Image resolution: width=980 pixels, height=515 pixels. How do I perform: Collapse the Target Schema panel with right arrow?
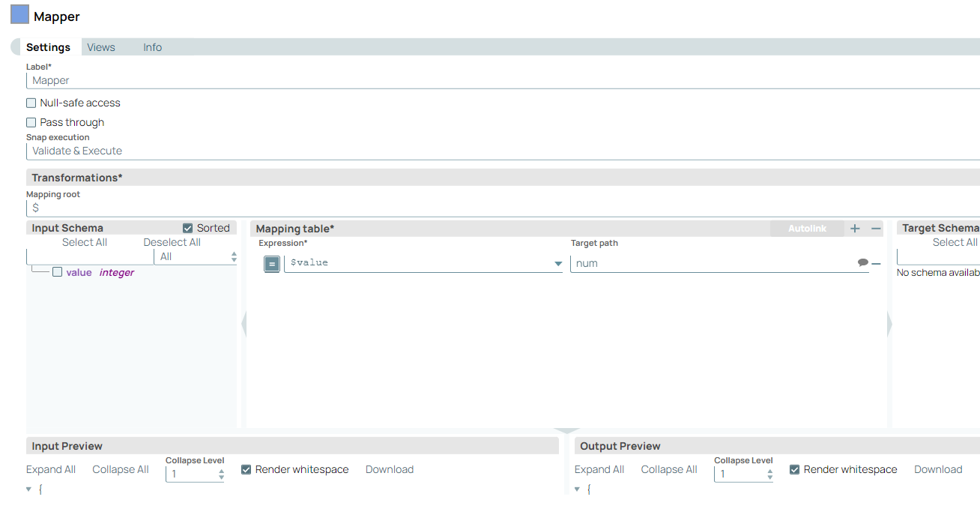click(x=889, y=325)
